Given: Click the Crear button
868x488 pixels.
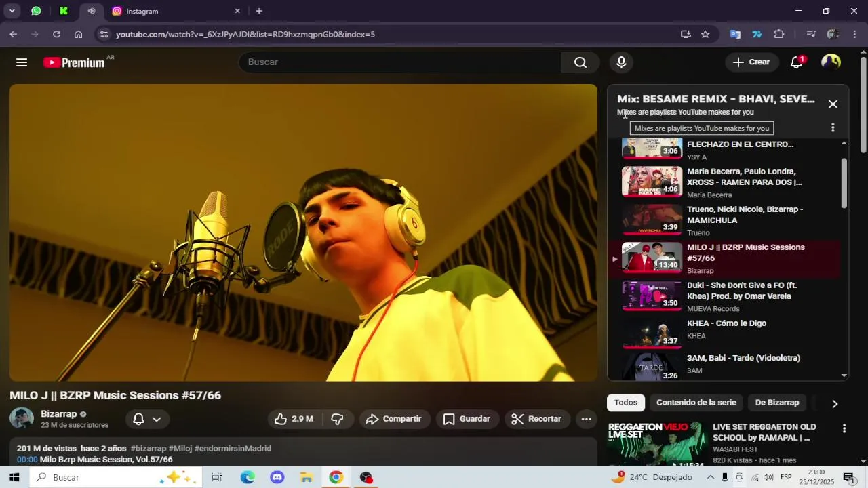Looking at the screenshot, I should pyautogui.click(x=751, y=62).
